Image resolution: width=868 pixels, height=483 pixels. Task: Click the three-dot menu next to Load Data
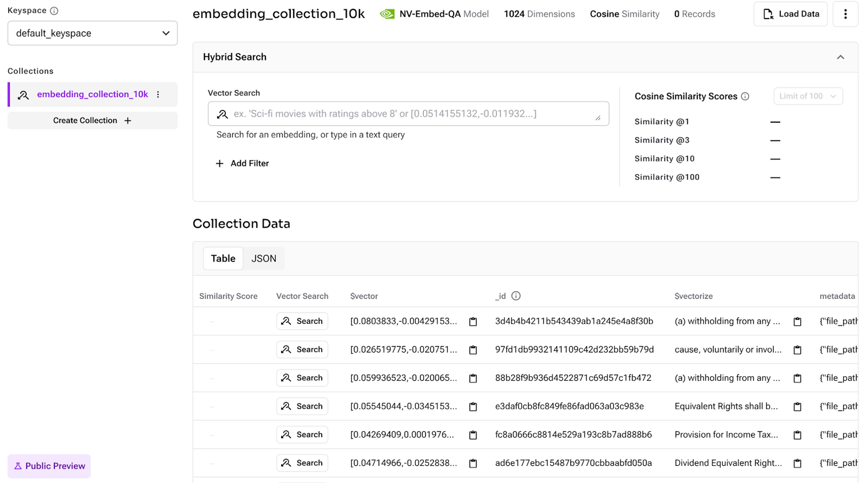[845, 14]
